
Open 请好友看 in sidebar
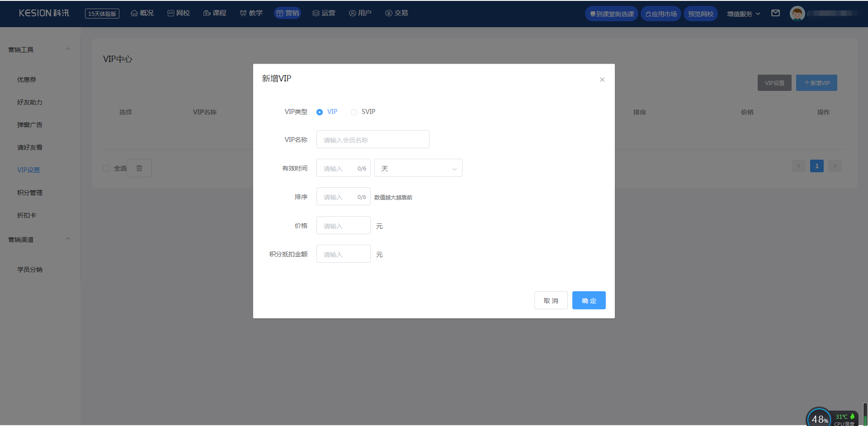pos(30,147)
